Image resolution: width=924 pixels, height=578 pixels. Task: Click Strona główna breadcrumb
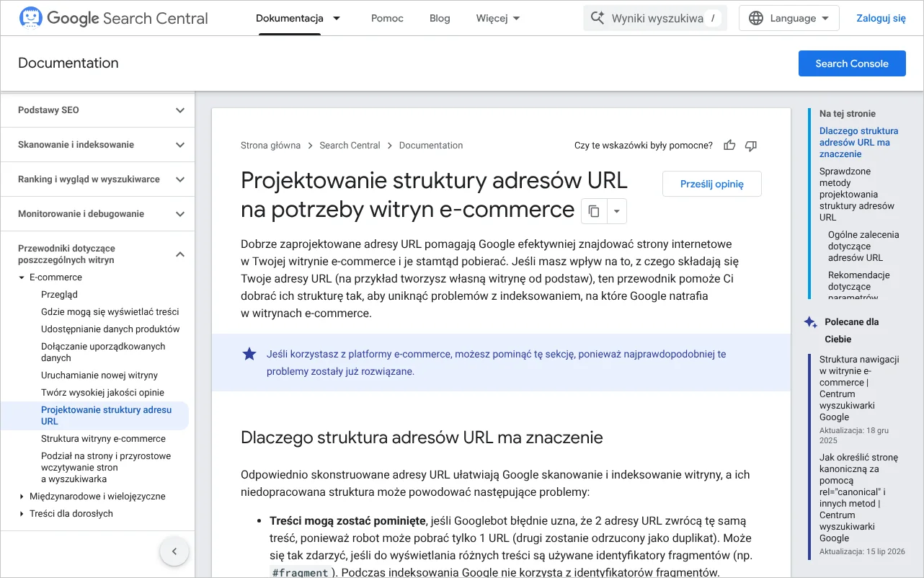[x=270, y=146]
